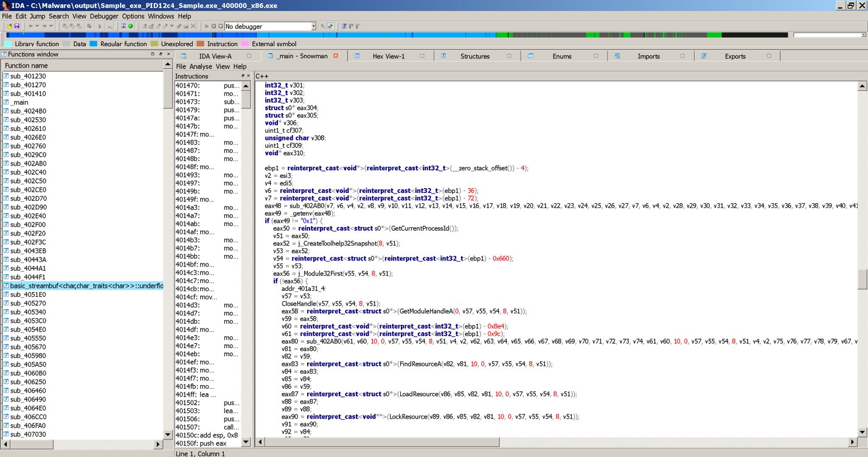
Task: Open Snowman's Analyse menu
Action: (200, 66)
